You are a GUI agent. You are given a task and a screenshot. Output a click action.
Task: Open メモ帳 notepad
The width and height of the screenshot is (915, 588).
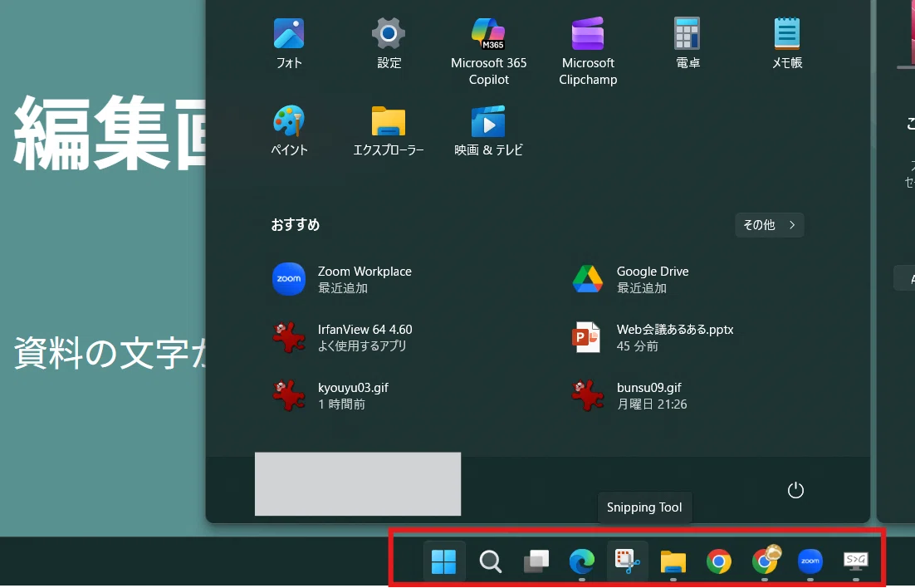786,43
